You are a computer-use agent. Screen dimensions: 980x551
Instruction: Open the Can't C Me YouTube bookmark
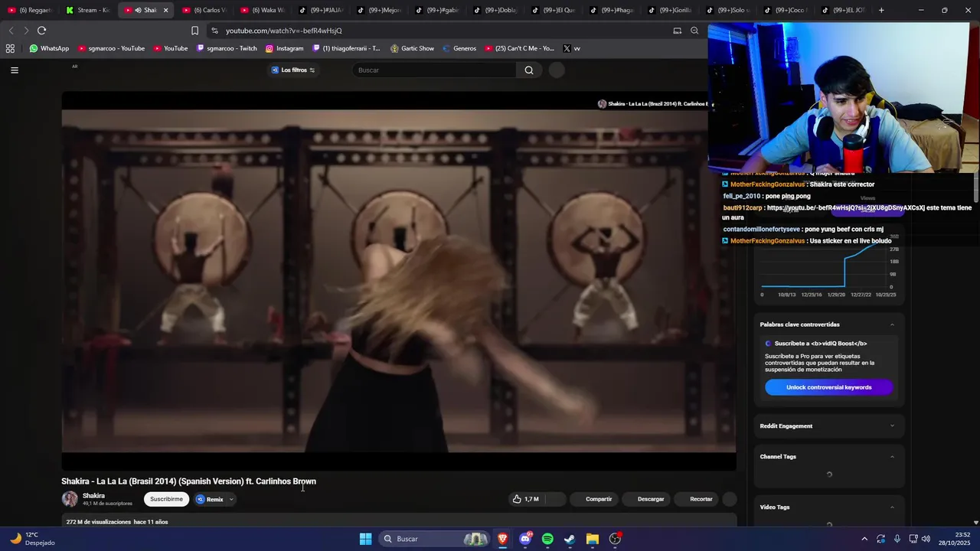[519, 48]
